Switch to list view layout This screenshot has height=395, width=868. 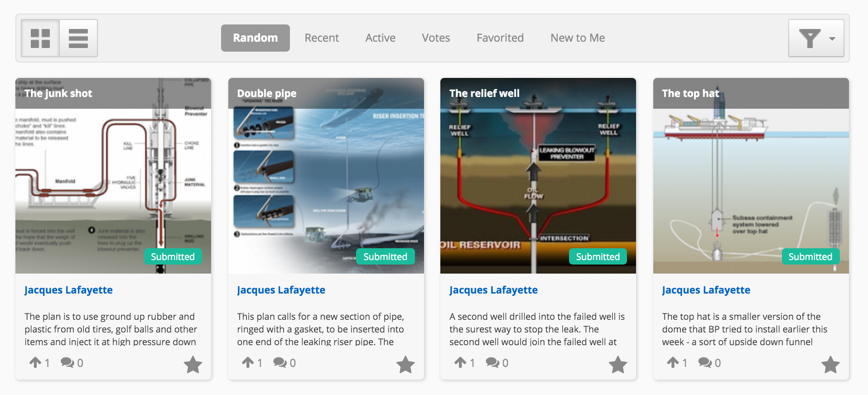pos(78,38)
